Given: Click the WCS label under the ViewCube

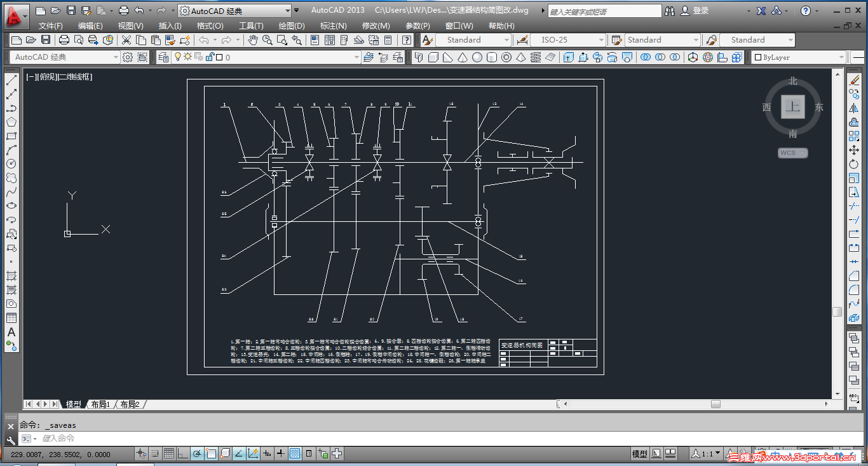Looking at the screenshot, I should point(793,153).
